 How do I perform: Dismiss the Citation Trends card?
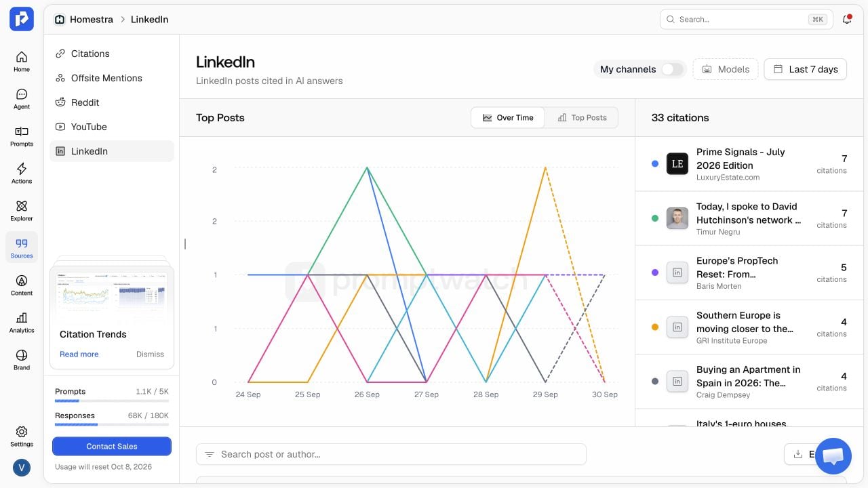(x=150, y=354)
